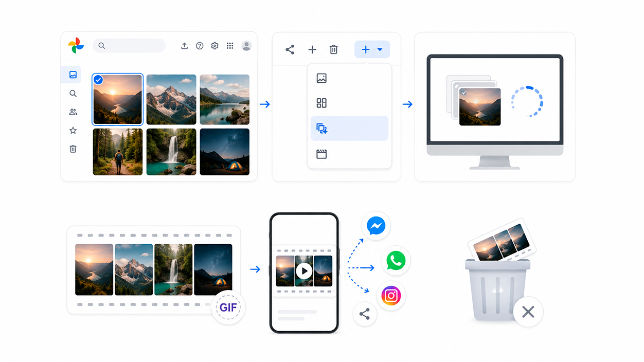Click the loading progress spinner
The image size is (644, 362).
tap(527, 101)
